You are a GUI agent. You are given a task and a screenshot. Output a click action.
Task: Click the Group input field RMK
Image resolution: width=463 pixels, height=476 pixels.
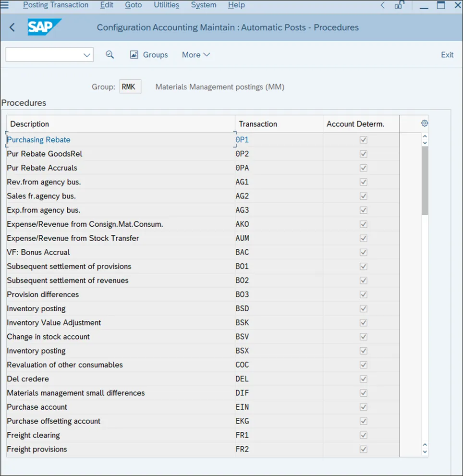point(130,87)
